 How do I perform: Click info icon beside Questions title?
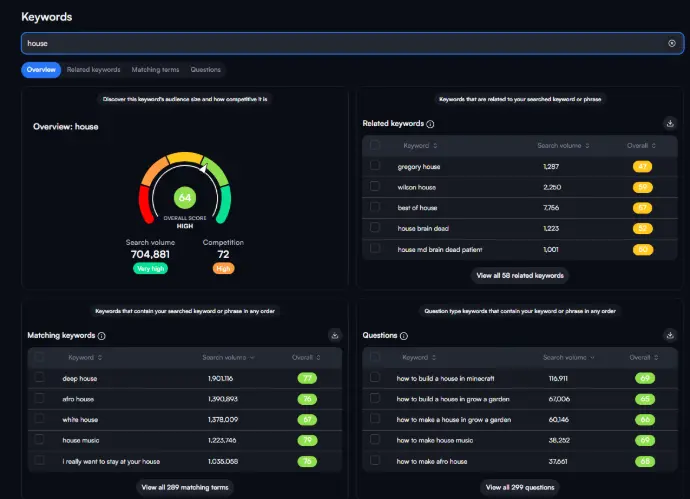(x=403, y=336)
